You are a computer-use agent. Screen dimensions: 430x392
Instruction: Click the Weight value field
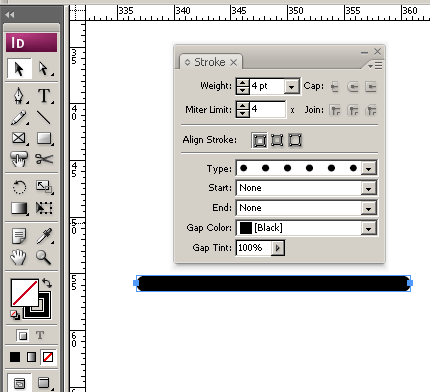(267, 86)
